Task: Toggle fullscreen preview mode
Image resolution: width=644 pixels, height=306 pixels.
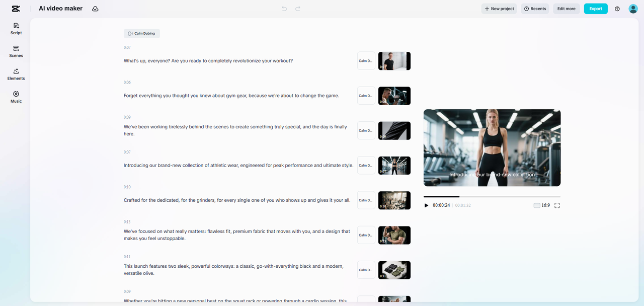Action: (x=557, y=205)
